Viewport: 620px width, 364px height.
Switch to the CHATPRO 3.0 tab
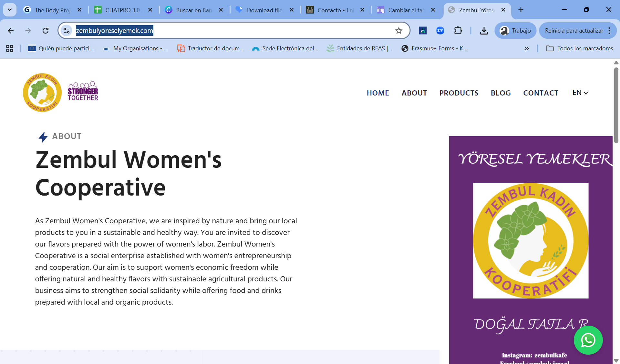tap(123, 10)
